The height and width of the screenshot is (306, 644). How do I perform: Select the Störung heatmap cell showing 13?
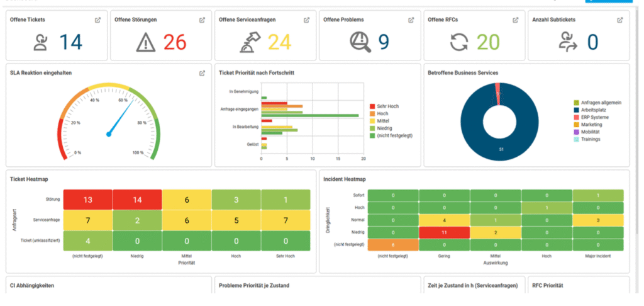[88, 200]
